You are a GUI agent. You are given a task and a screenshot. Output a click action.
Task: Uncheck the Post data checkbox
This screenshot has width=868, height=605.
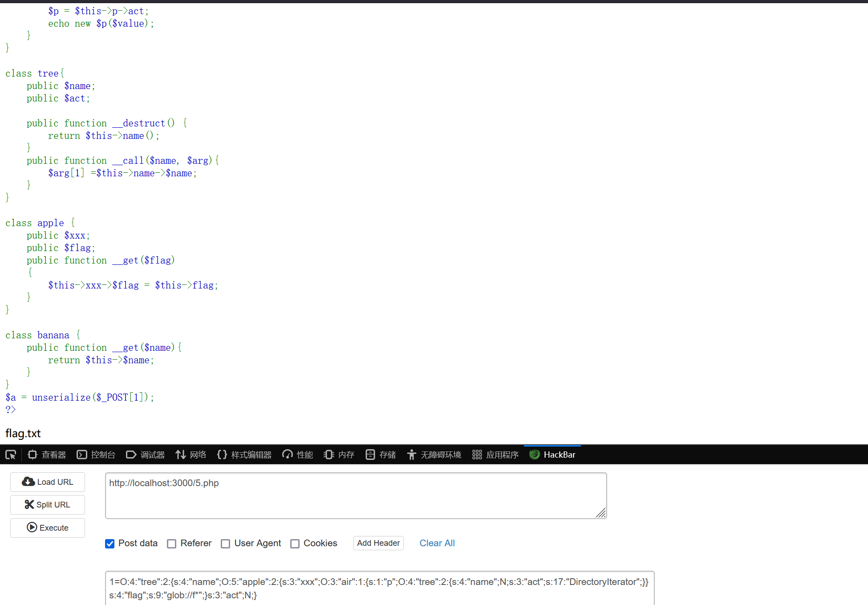(x=110, y=544)
